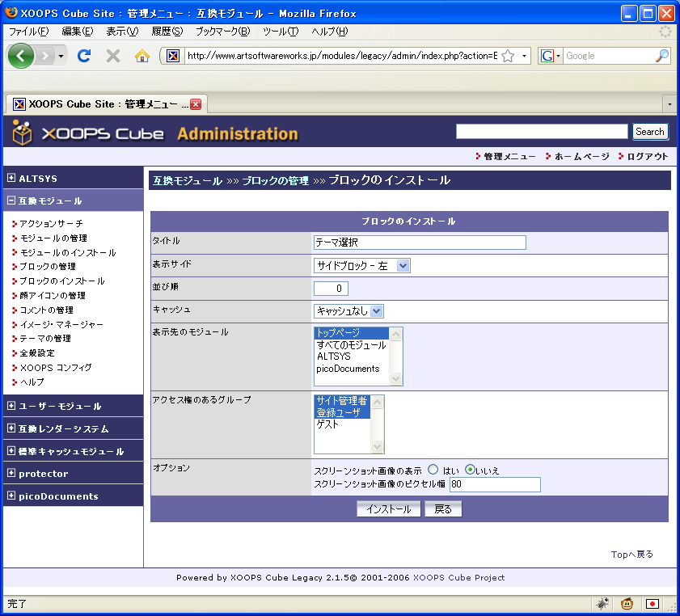Click the インストール button
This screenshot has height=616, width=680.
coord(388,509)
